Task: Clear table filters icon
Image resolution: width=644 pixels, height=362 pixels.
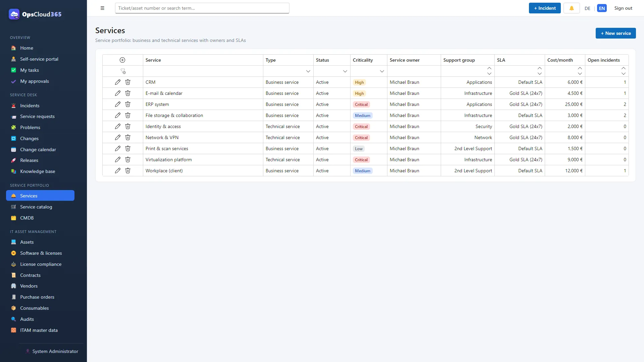Action: [x=123, y=71]
